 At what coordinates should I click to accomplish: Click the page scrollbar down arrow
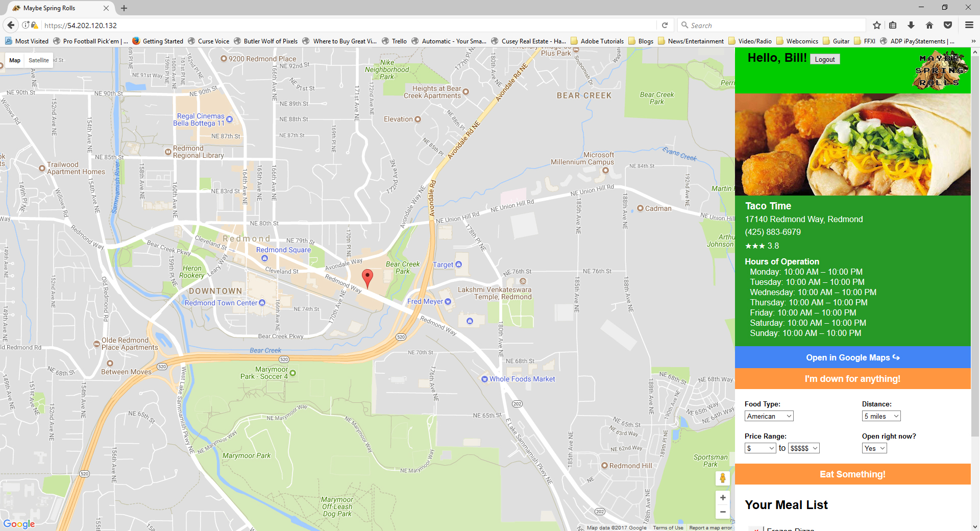[x=975, y=526]
